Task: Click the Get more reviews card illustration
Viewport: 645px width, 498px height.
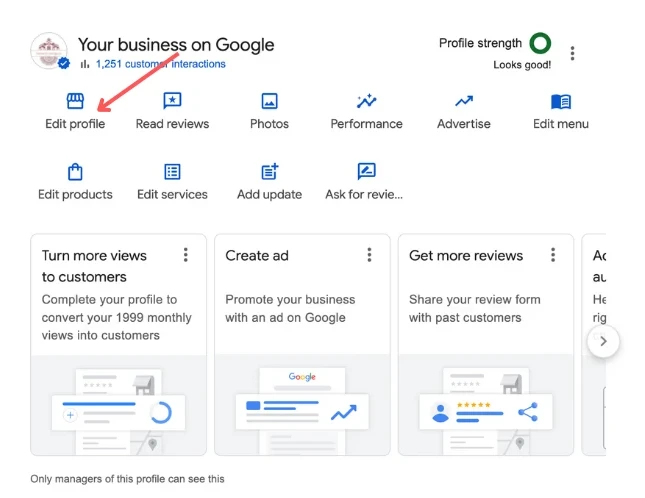Action: point(486,405)
